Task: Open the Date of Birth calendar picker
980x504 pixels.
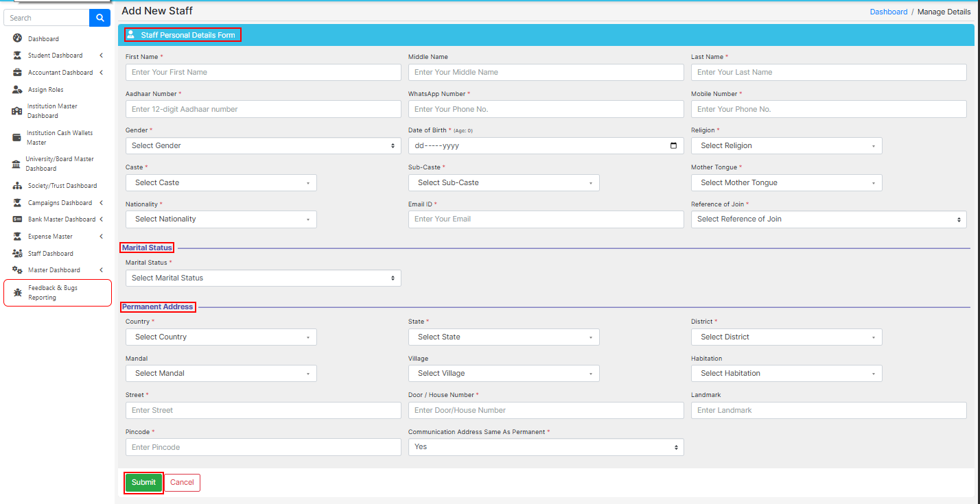Action: 673,146
